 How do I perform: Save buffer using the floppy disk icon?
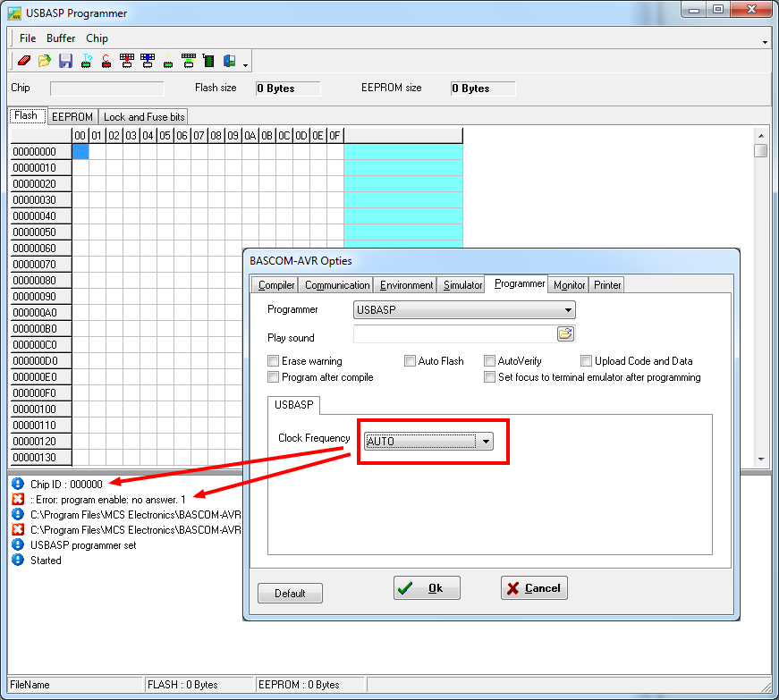click(x=65, y=61)
